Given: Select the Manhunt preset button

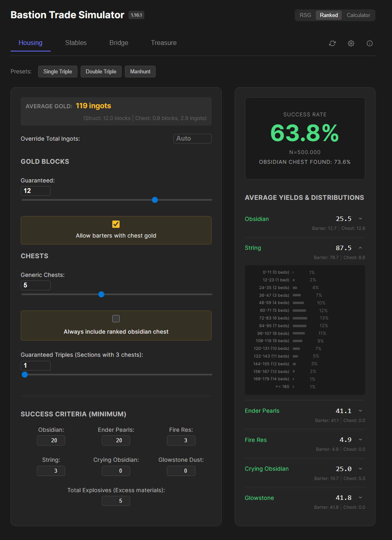Looking at the screenshot, I should pyautogui.click(x=140, y=71).
